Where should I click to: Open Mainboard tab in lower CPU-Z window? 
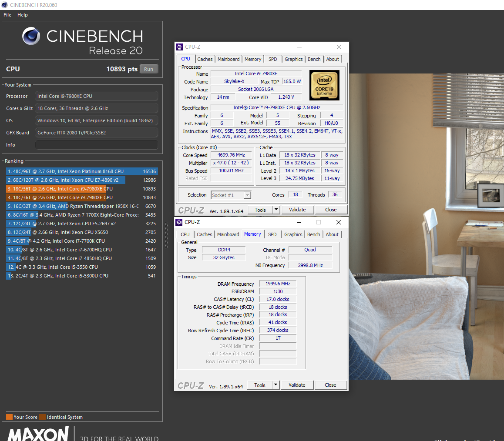coord(228,234)
